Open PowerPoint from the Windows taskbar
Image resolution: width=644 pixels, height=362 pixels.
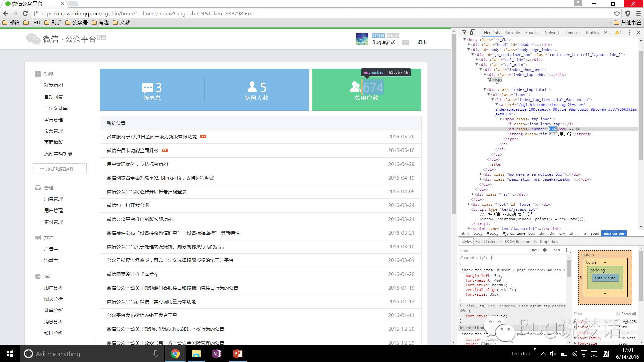pyautogui.click(x=237, y=354)
